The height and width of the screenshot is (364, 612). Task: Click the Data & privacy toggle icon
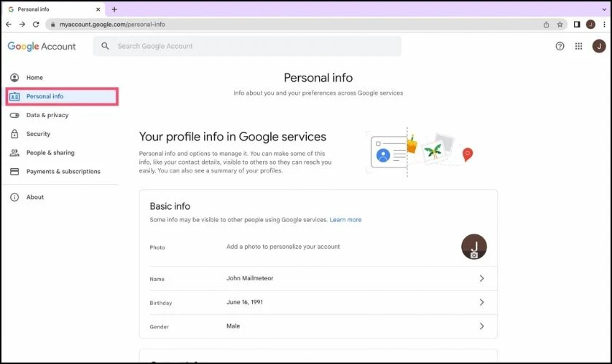coord(15,115)
